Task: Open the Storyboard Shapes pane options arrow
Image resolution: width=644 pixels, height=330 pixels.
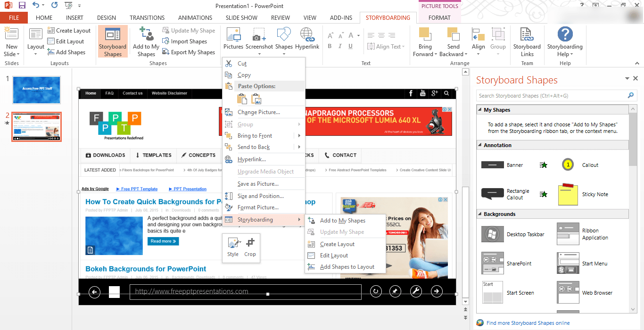Action: [627, 79]
